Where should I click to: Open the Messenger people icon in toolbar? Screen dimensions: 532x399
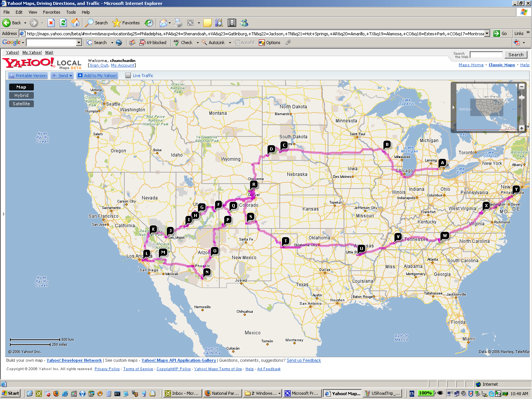pyautogui.click(x=244, y=23)
